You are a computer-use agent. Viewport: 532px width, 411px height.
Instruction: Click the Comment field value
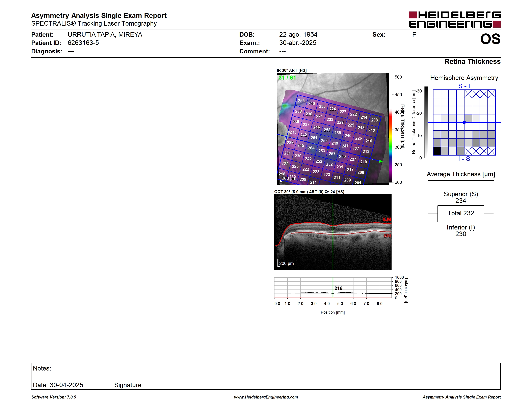282,51
